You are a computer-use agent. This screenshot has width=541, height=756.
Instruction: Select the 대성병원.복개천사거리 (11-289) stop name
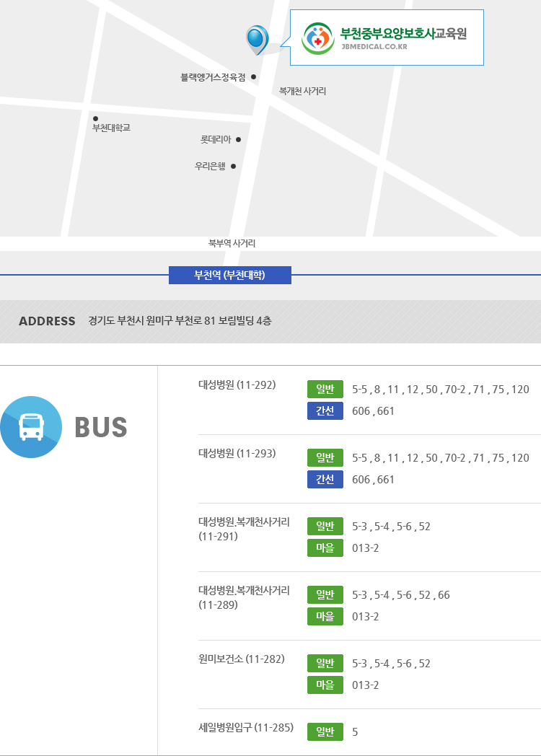244,597
